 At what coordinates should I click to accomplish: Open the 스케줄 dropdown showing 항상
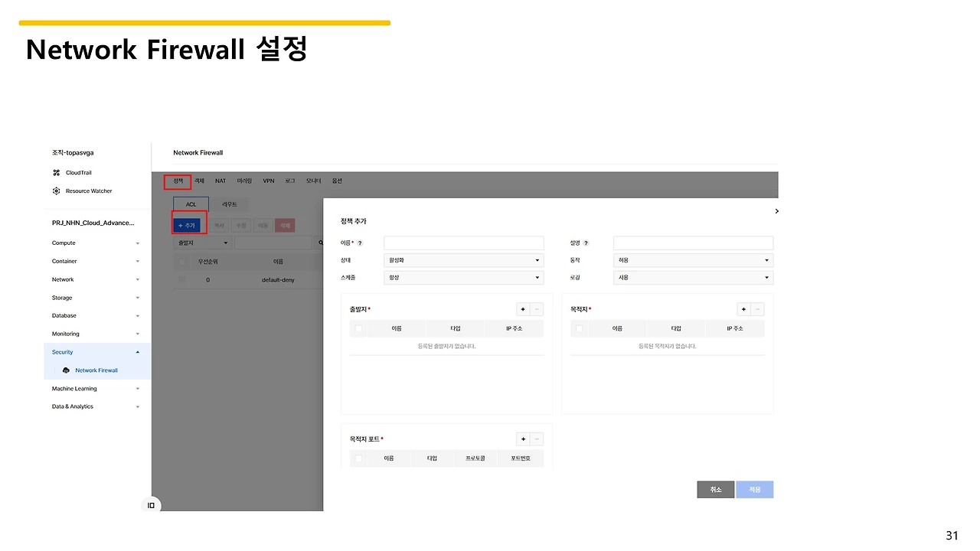(x=464, y=278)
